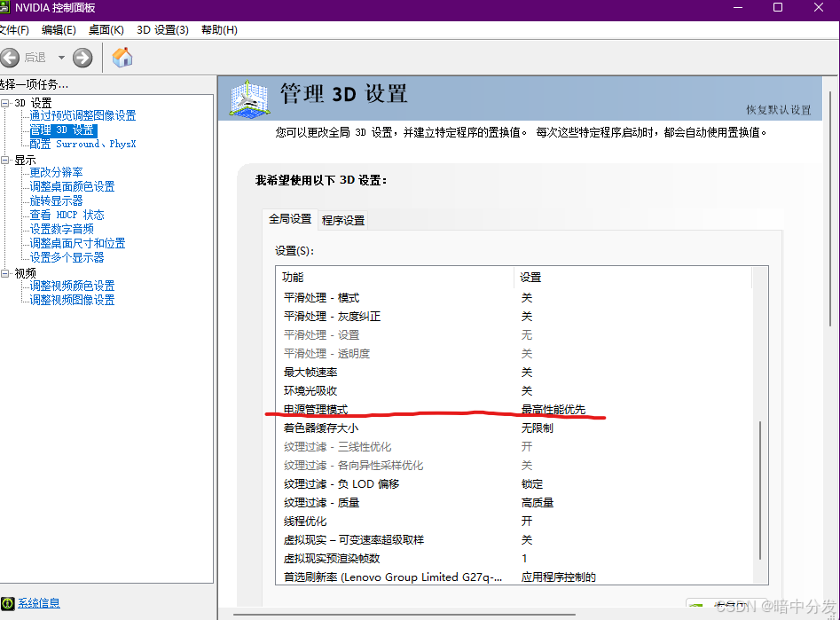Open the 应用程序控制的 value dropdown
Image resolution: width=840 pixels, height=620 pixels.
559,577
